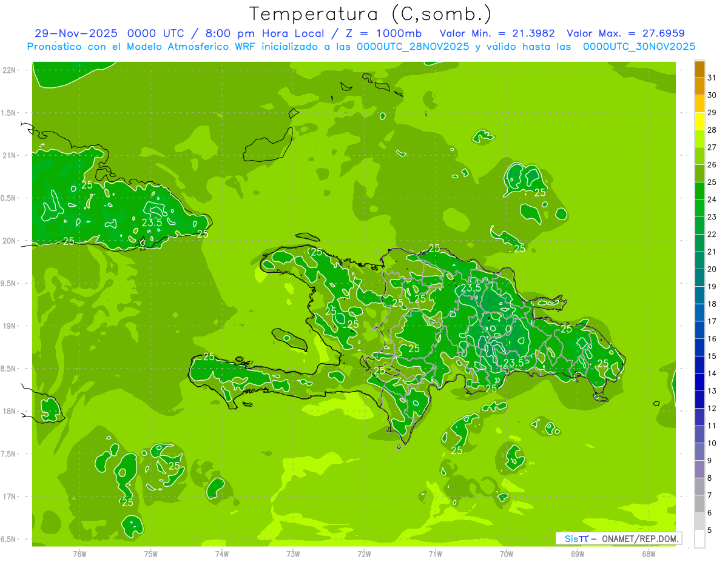The image size is (728, 562).
Task: Click the "23.5" contour label over Cuba
Action: pos(152,222)
